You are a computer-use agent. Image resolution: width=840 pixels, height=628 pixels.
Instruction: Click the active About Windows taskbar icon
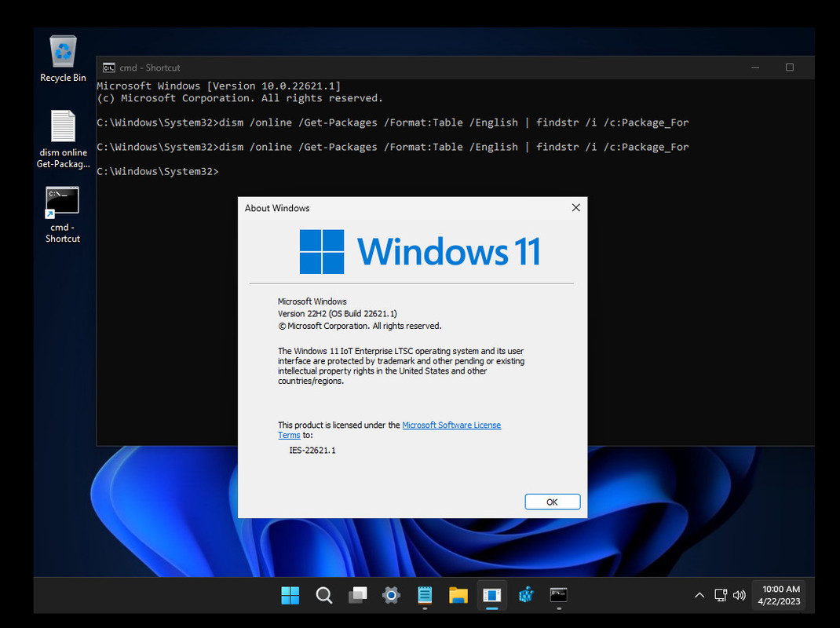pos(491,595)
